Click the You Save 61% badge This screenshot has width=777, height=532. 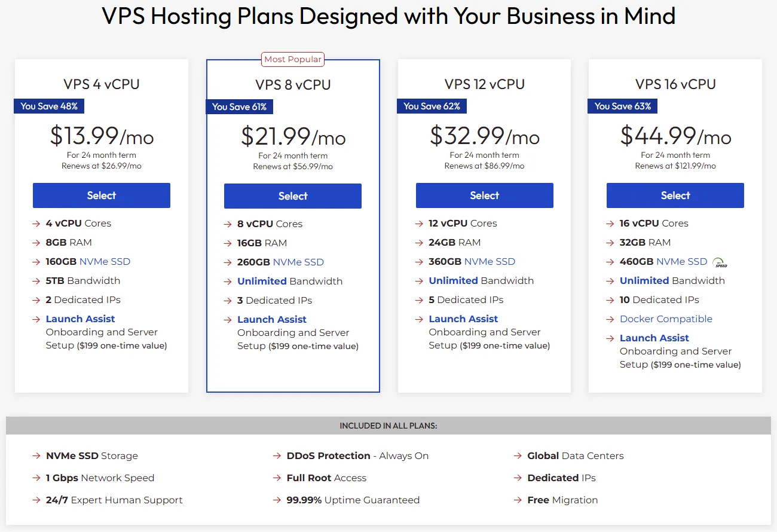pyautogui.click(x=240, y=107)
